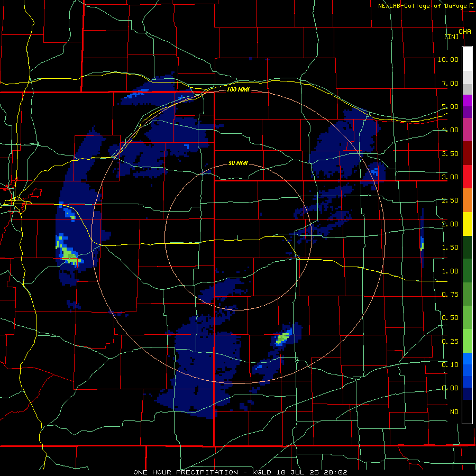The image size is (476, 476).
Task: Click the 2.50 legend value
Action: [450, 200]
